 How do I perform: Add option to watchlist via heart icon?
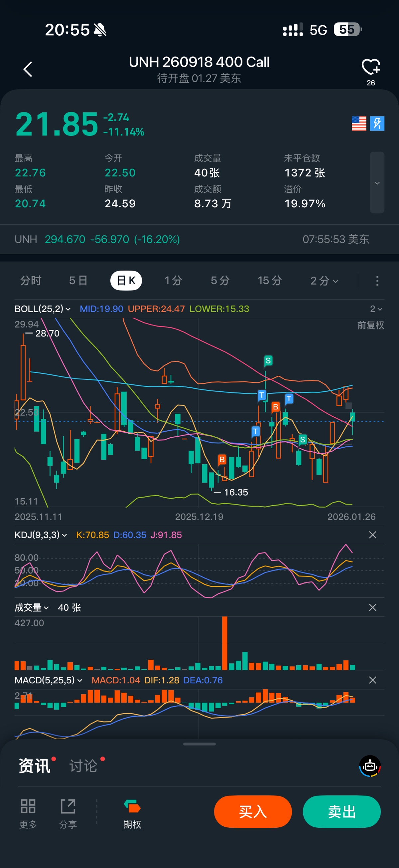click(370, 67)
